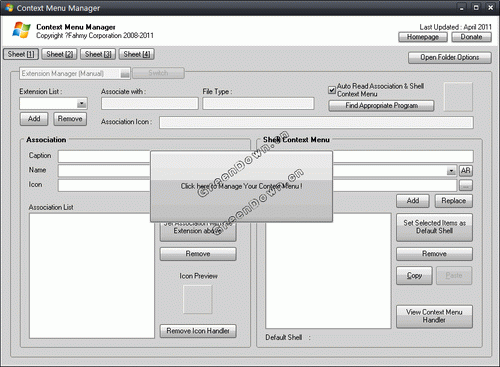The height and width of the screenshot is (367, 500).
Task: Toggle Auto Read Association & Shell Context Menu checkbox
Action: [332, 90]
